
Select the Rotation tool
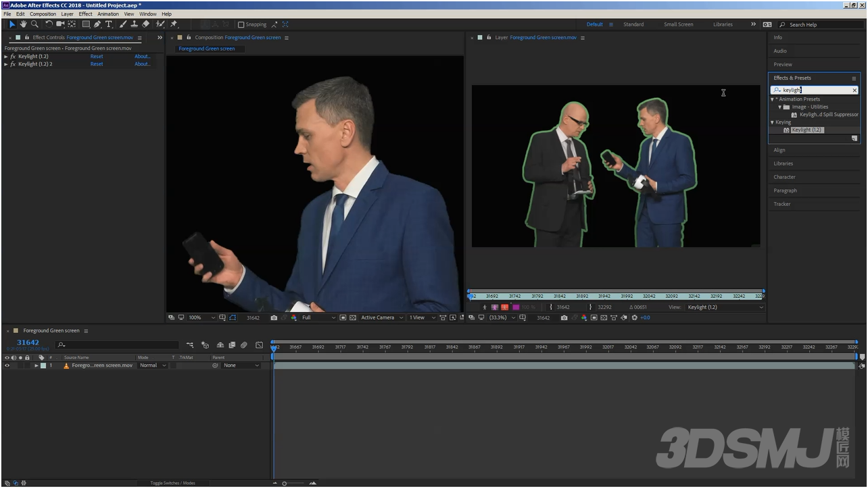tap(49, 24)
